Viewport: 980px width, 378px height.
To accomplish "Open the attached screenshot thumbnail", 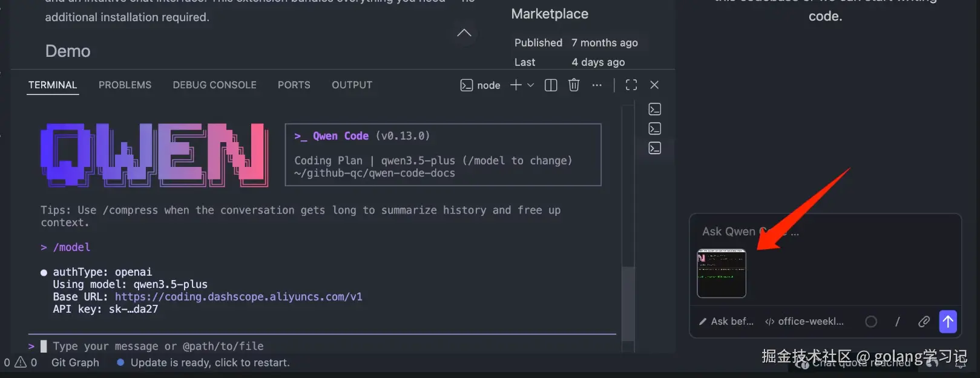I will click(722, 273).
